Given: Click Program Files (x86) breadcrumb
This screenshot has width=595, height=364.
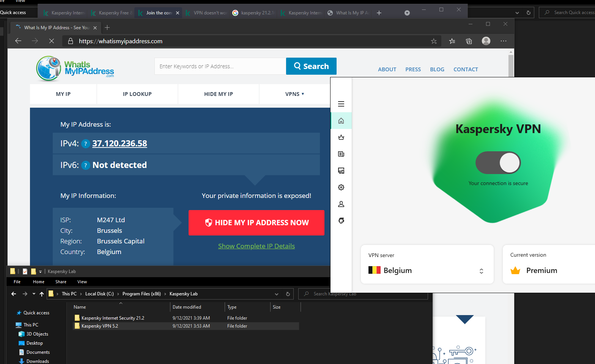Looking at the screenshot, I should [x=142, y=294].
